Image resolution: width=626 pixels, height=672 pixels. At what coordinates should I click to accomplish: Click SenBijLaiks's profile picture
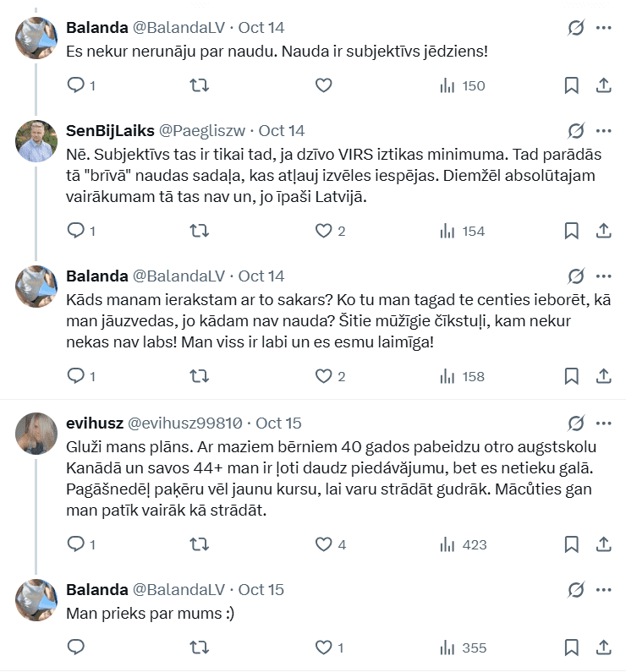click(36, 140)
